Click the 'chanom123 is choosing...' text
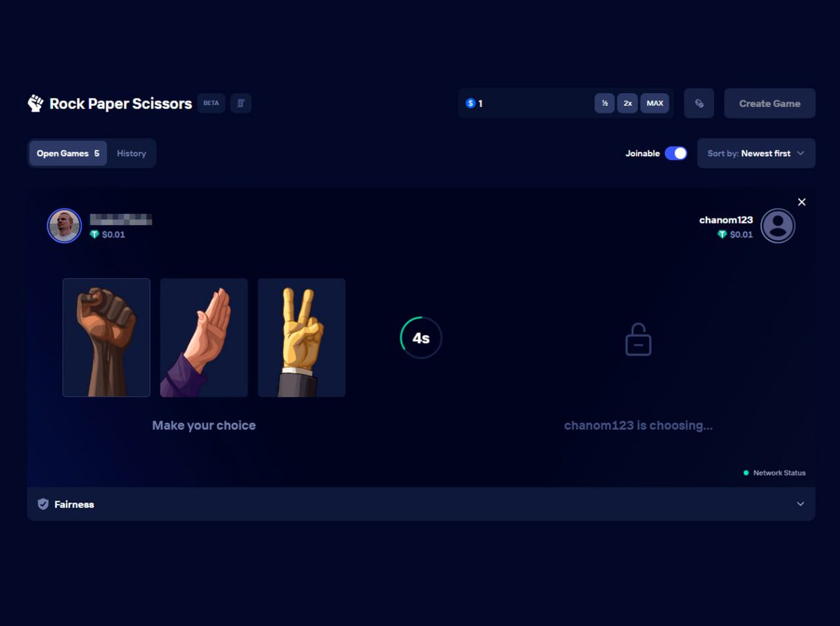840x626 pixels. tap(638, 425)
